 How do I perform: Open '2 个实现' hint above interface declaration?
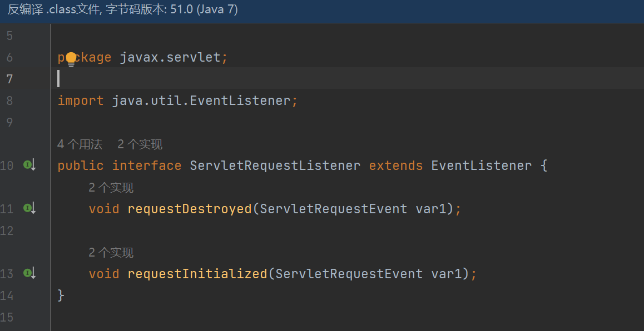[x=140, y=145]
